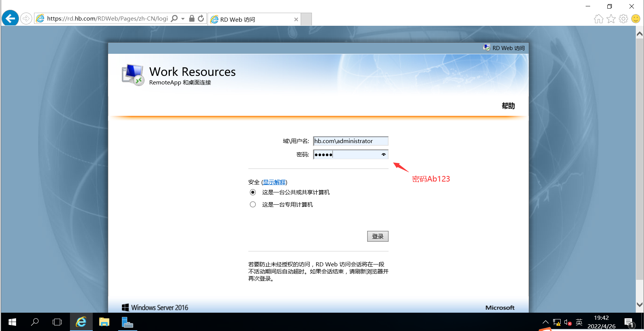Focus the 域\用户名 input field

[x=351, y=141]
